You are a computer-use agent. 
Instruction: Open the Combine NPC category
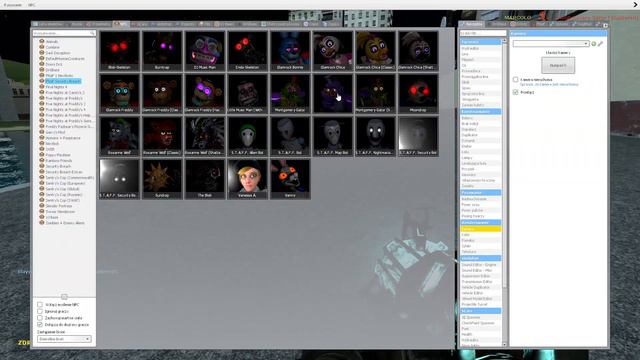[53, 47]
